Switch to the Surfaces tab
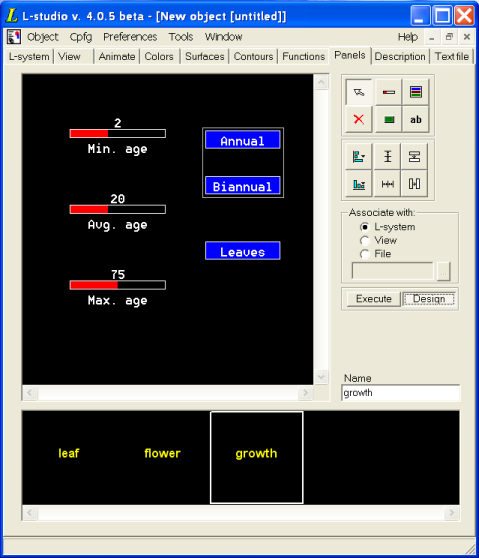 pyautogui.click(x=205, y=57)
